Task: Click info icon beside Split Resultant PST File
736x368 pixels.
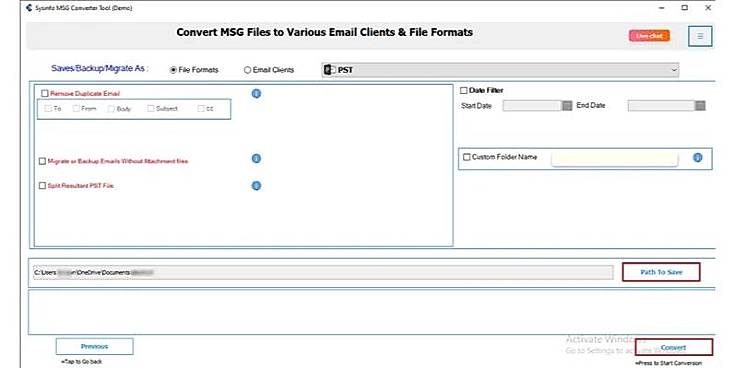Action: (x=256, y=186)
